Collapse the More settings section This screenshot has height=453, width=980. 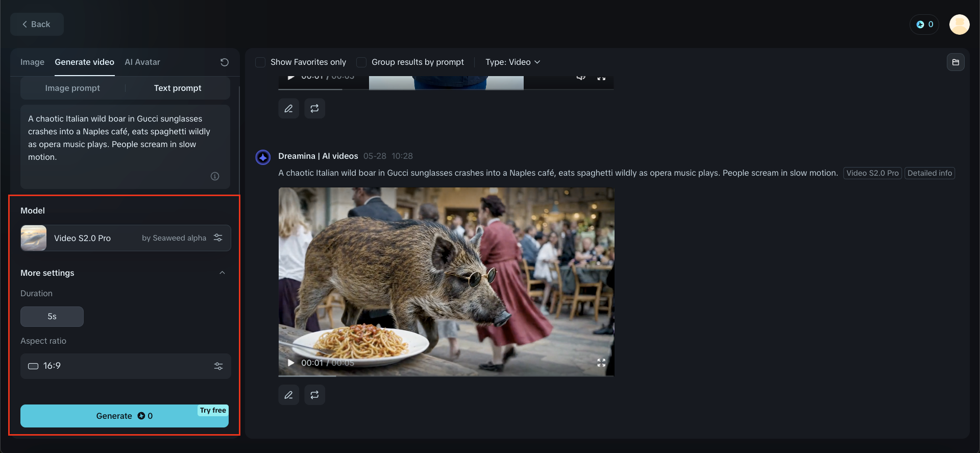tap(222, 273)
